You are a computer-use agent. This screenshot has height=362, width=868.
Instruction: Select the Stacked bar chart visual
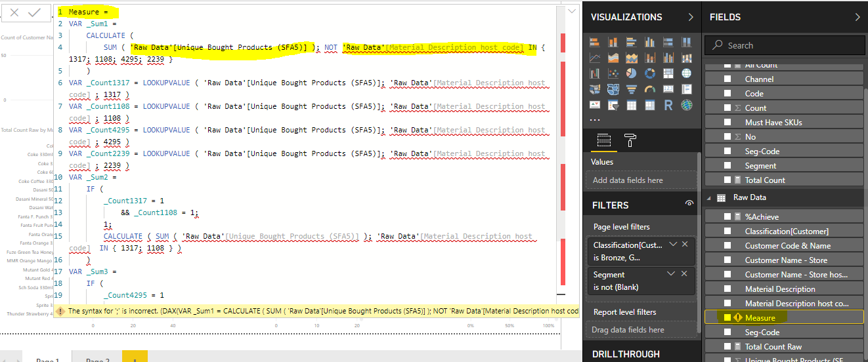(x=595, y=42)
